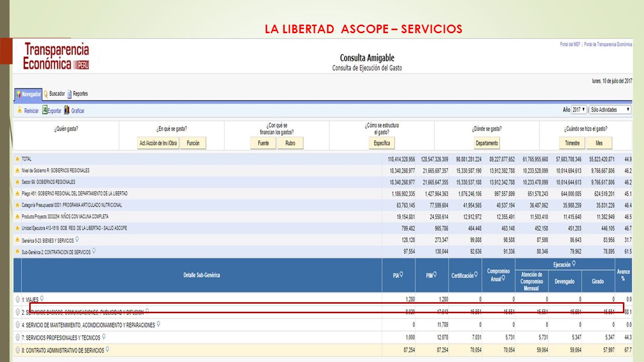Click the info bulb after SERVICIO DE MANTENIMIENTO row
The height and width of the screenshot is (362, 644).
click(158, 324)
